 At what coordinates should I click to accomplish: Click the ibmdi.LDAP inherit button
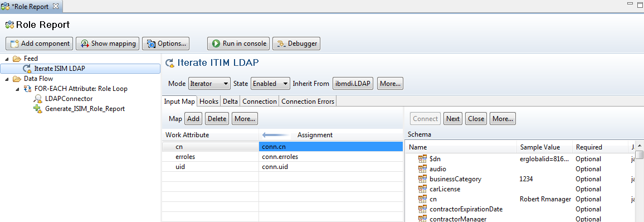click(x=353, y=84)
